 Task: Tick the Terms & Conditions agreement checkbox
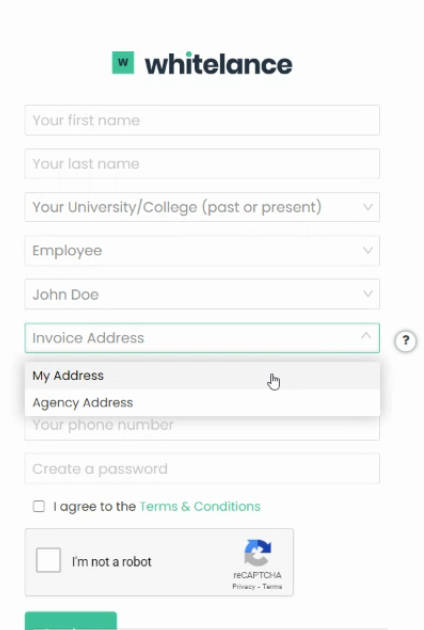pos(39,506)
